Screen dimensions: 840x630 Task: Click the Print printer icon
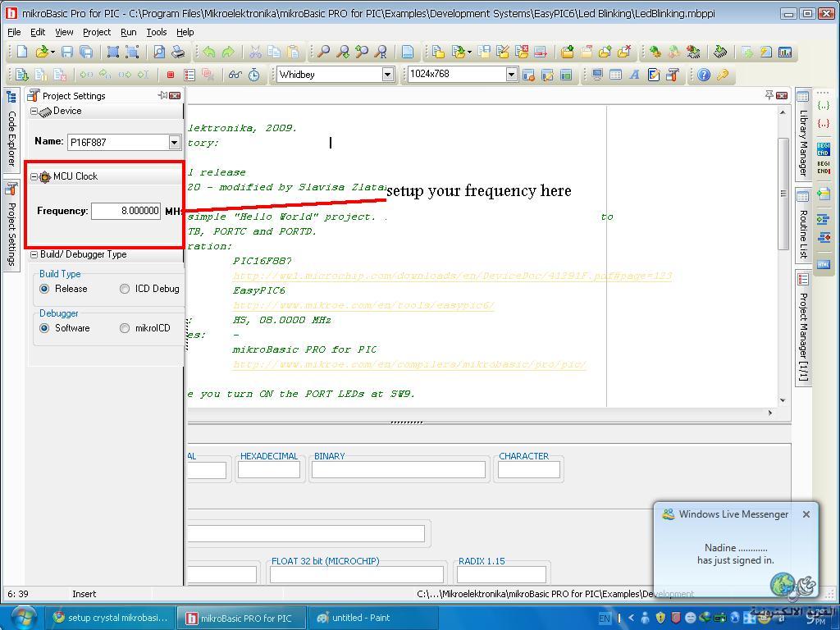point(178,52)
